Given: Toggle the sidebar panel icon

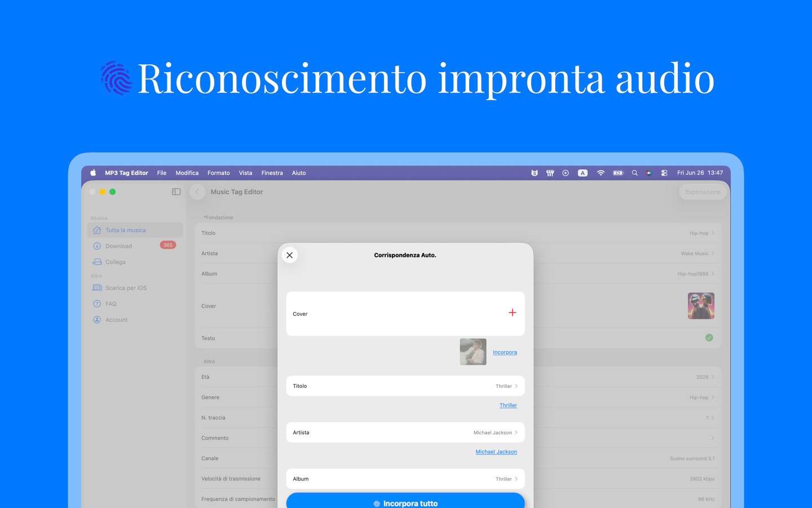Looking at the screenshot, I should click(176, 192).
